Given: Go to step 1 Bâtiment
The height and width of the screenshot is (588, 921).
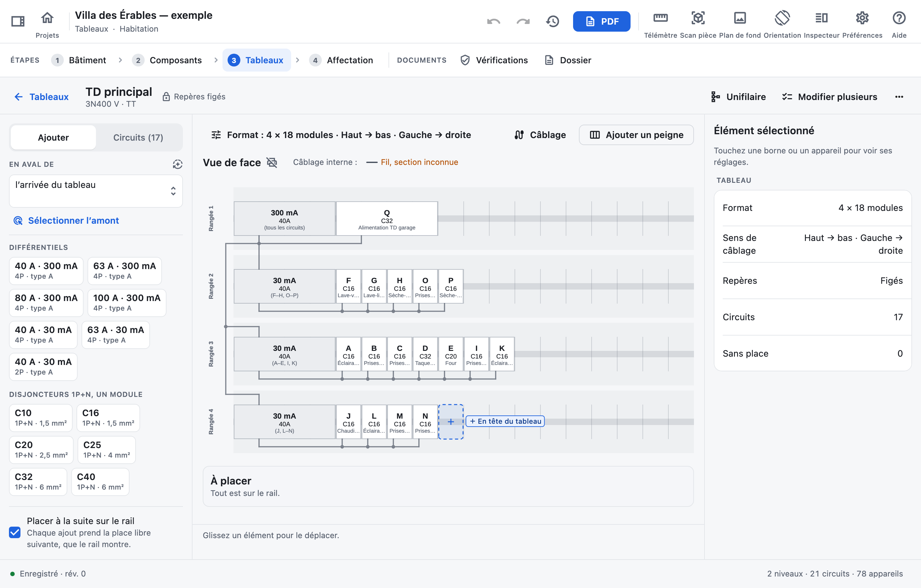Looking at the screenshot, I should click(x=79, y=60).
